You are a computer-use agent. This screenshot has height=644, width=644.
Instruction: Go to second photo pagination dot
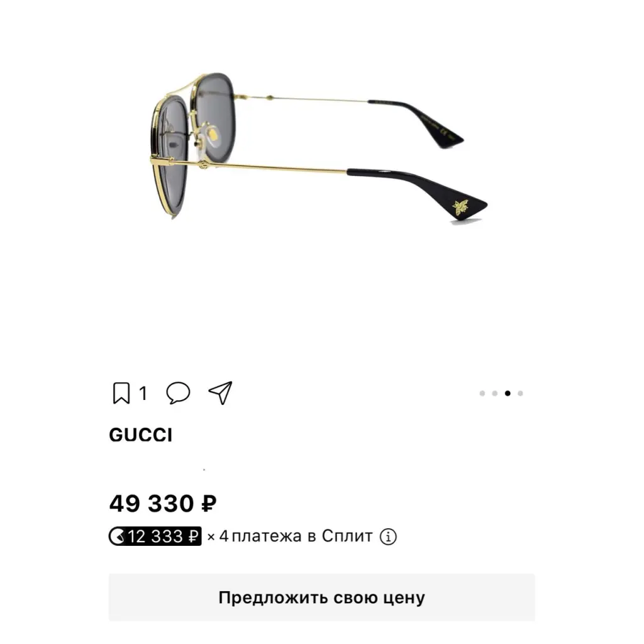(495, 394)
